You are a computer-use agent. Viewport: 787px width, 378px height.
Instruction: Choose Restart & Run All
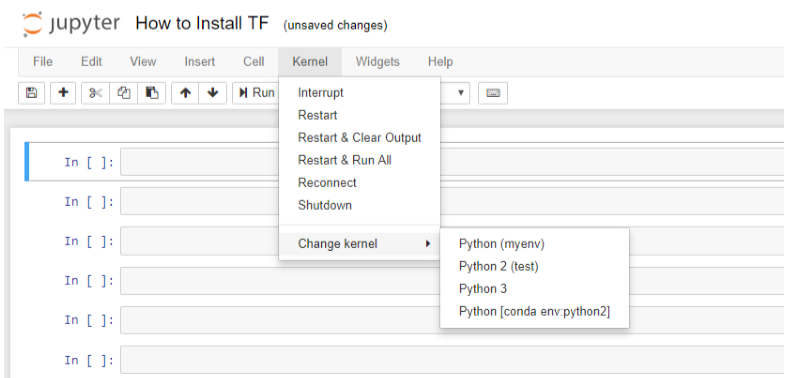point(359,161)
